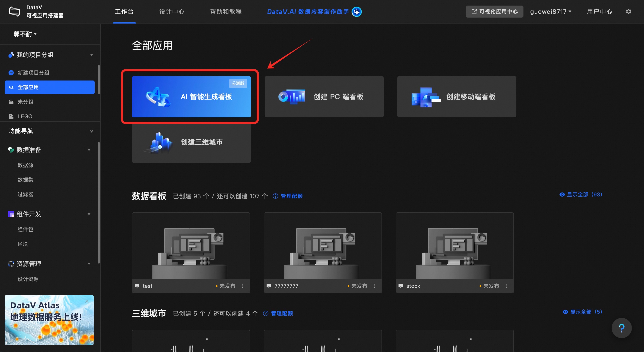644x352 pixels.
Task: Open more options for the stock dashboard
Action: [x=507, y=286]
